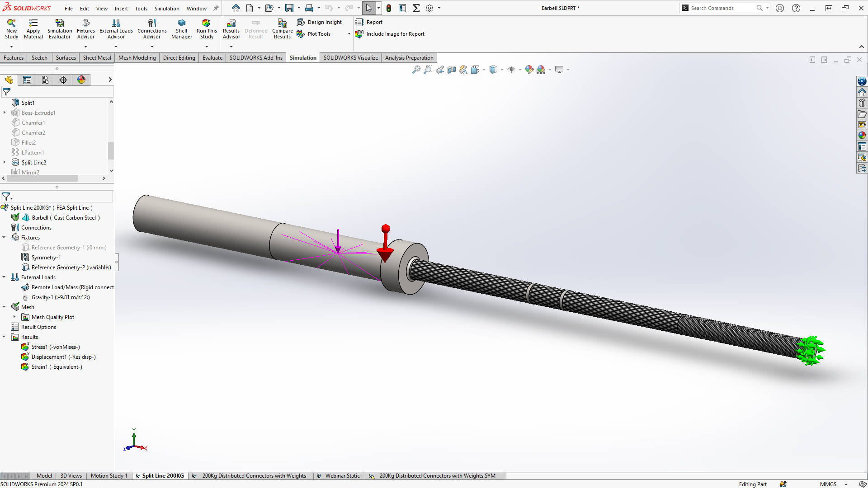The image size is (868, 488).
Task: Click the Rebuild traffic light icon
Action: pos(388,8)
